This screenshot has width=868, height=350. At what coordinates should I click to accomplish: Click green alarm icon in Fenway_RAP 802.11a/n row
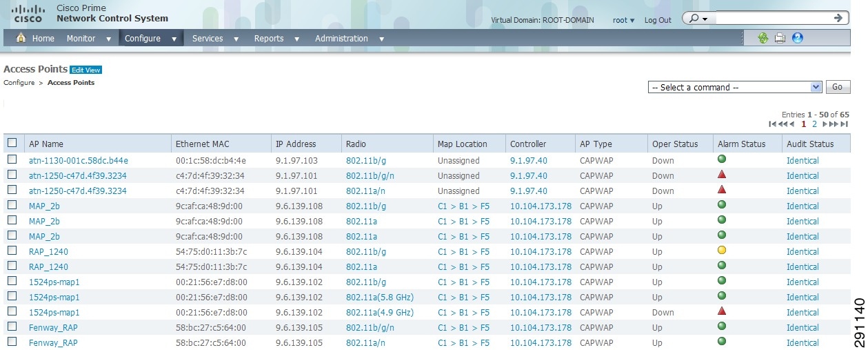tap(722, 342)
